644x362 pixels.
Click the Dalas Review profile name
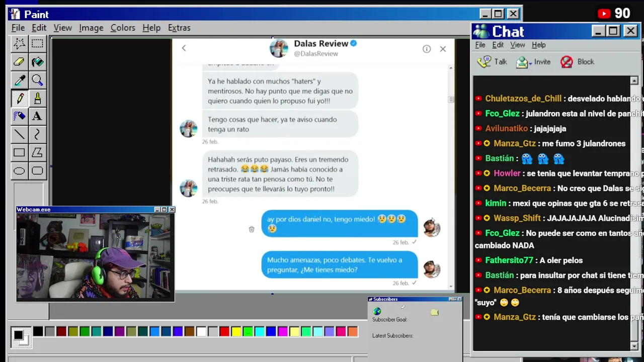321,43
